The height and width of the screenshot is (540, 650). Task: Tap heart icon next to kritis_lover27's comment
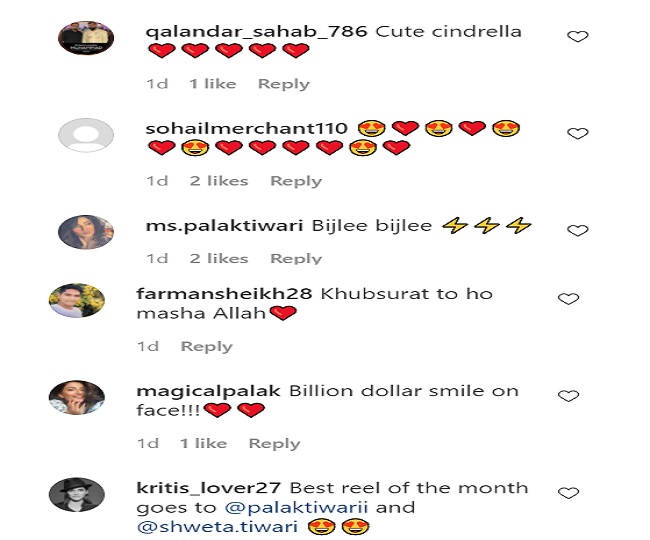568,493
